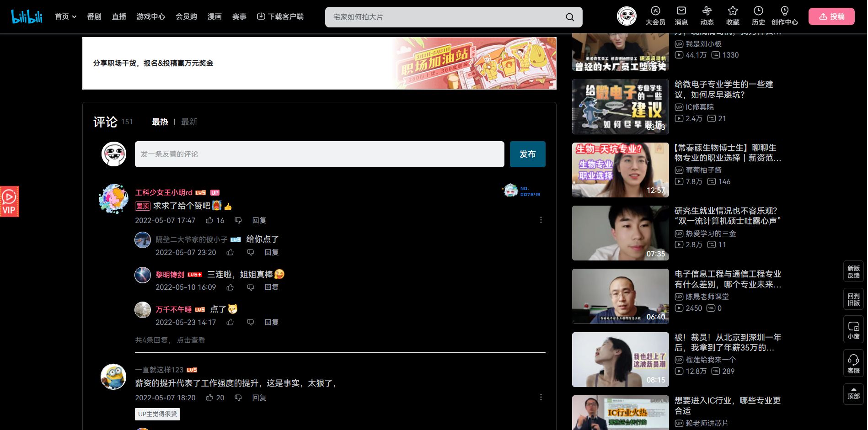Open the 创作中心 creator center icon
The height and width of the screenshot is (430, 868).
[x=784, y=11]
